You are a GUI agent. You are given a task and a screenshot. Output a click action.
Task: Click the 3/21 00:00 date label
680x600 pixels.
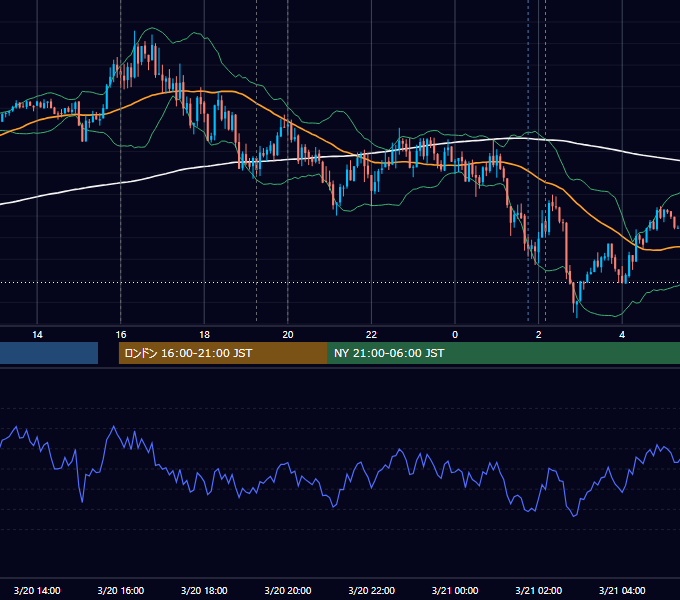[x=455, y=590]
